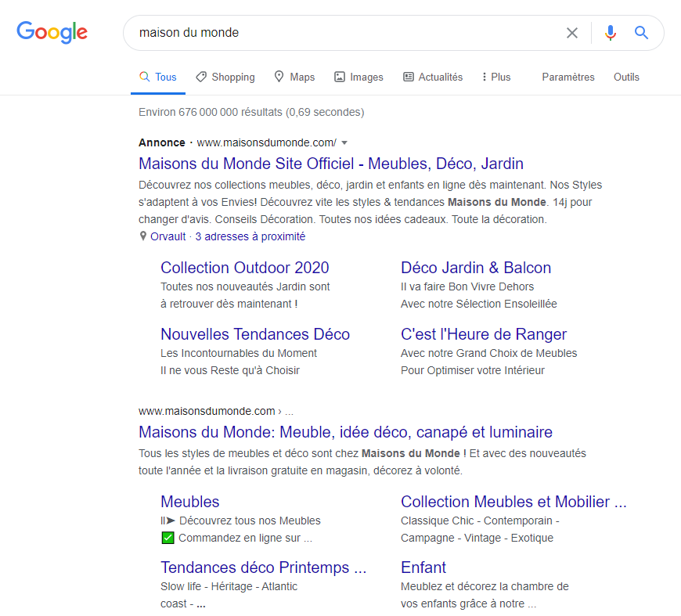Click 'Classique Chic - Contemporain -' text
681x616 pixels.
[x=480, y=521]
